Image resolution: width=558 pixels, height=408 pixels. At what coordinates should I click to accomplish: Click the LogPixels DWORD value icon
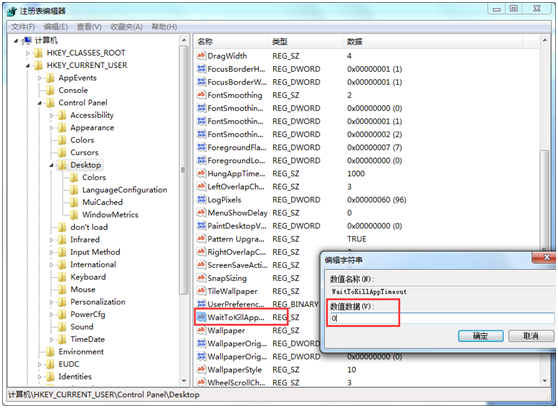(201, 200)
